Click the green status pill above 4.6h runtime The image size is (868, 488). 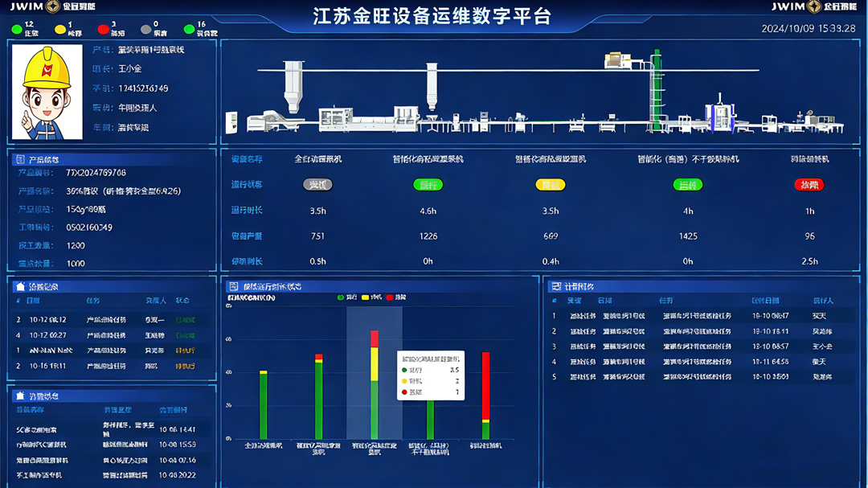(428, 185)
